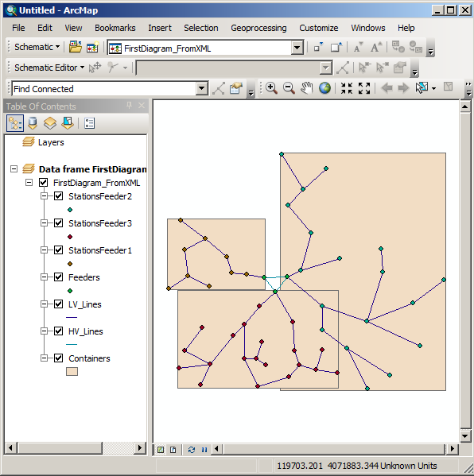The width and height of the screenshot is (474, 476).
Task: Open the Customize menu
Action: [x=319, y=28]
